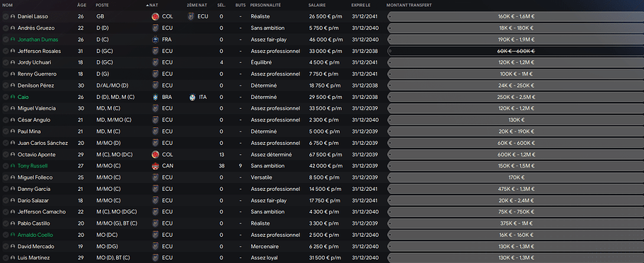Click the 46 000 € p/m salary cell
The height and width of the screenshot is (263, 644).
326,40
